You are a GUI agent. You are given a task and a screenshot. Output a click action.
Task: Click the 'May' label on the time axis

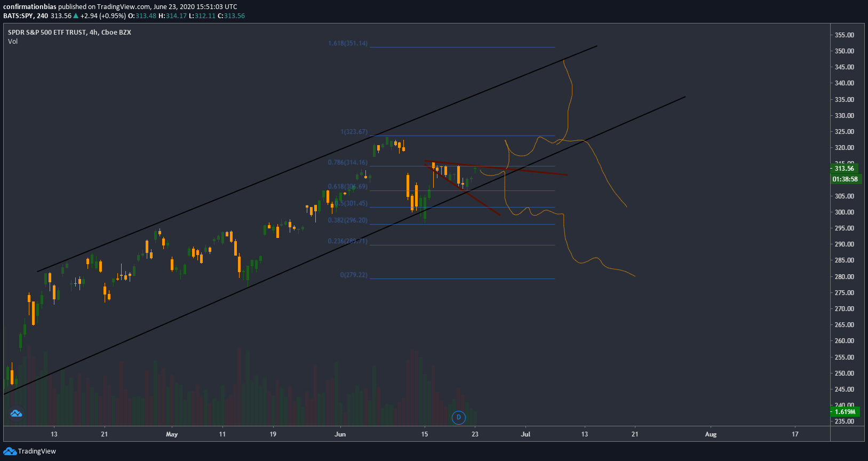[172, 434]
